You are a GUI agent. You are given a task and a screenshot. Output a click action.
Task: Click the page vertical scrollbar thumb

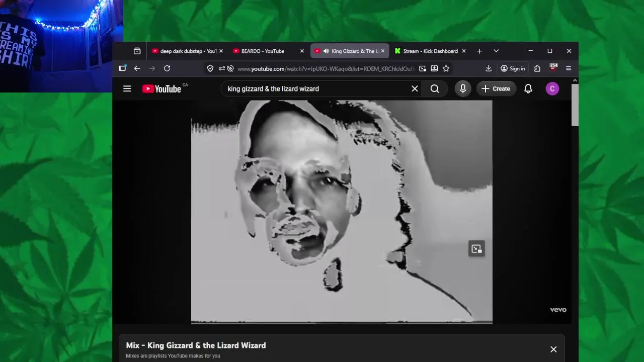[575, 105]
